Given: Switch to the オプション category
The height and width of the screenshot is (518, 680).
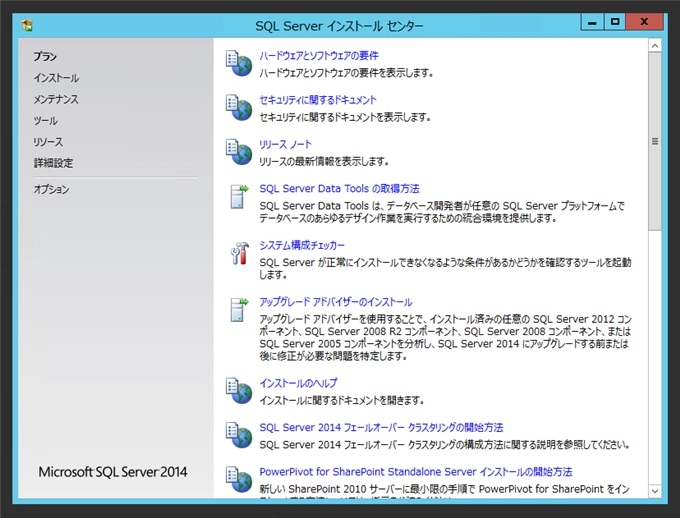Looking at the screenshot, I should click(x=51, y=189).
